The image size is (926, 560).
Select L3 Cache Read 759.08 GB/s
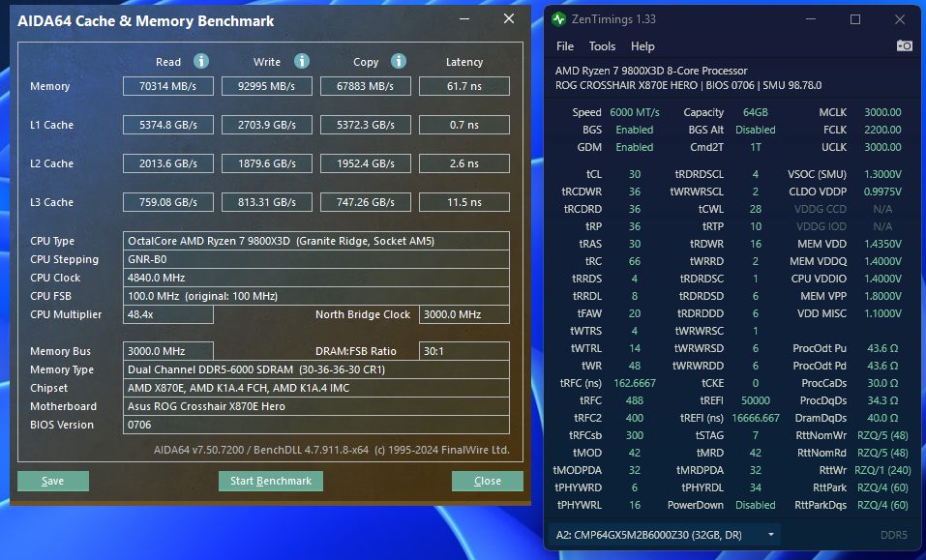coord(168,202)
